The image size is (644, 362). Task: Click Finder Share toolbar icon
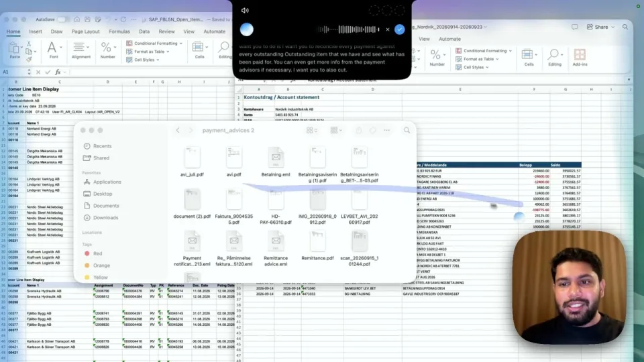click(358, 130)
